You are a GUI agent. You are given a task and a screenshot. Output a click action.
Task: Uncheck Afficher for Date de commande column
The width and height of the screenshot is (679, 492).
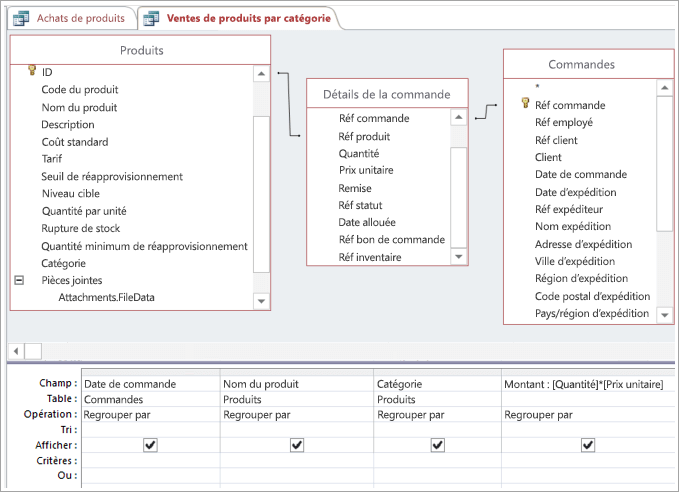point(150,445)
